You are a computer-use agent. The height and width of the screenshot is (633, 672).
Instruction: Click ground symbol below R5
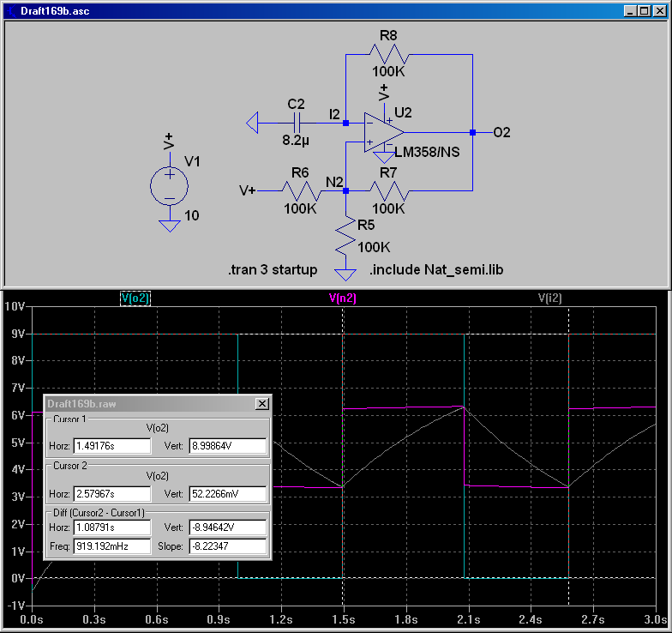(x=345, y=274)
